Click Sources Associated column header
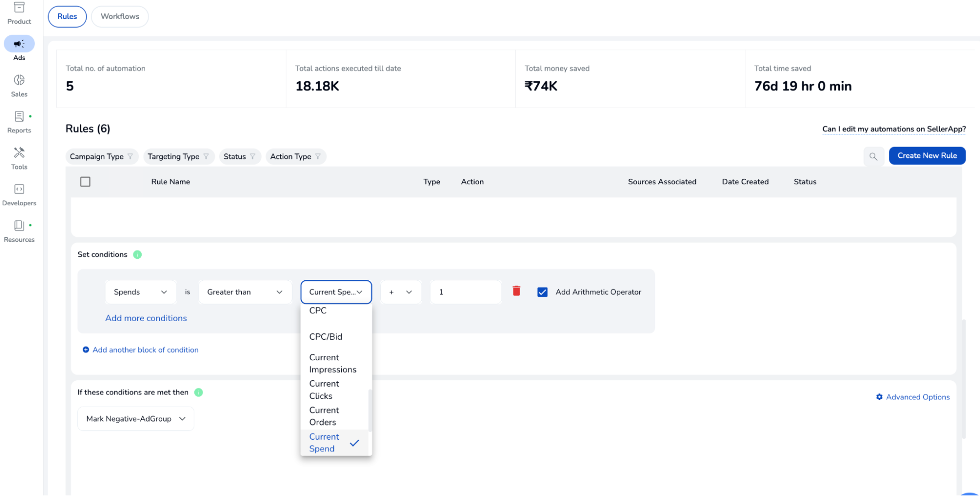This screenshot has height=496, width=980. click(662, 182)
